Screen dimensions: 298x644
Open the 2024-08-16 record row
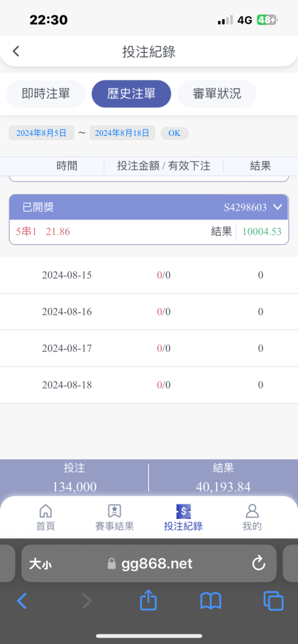[149, 312]
